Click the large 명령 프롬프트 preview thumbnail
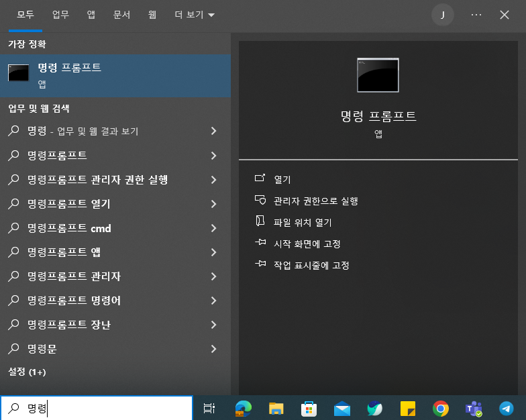 tap(378, 75)
